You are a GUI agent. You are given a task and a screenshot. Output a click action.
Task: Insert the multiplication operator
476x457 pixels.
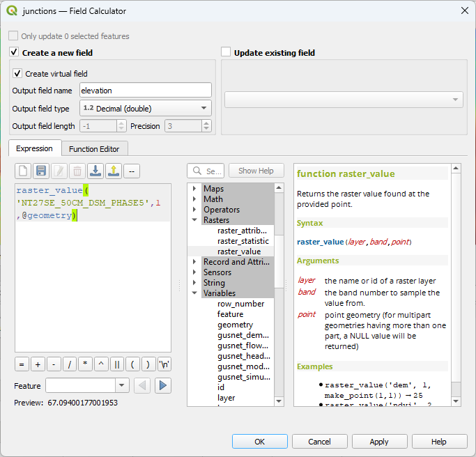coord(86,364)
